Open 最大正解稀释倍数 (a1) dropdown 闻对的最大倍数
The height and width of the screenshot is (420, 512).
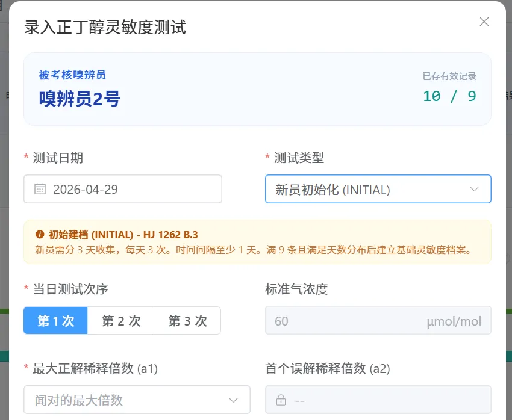click(137, 400)
